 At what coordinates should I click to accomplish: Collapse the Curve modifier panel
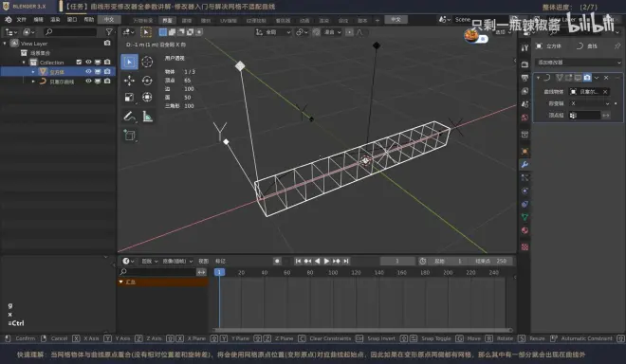pyautogui.click(x=538, y=78)
